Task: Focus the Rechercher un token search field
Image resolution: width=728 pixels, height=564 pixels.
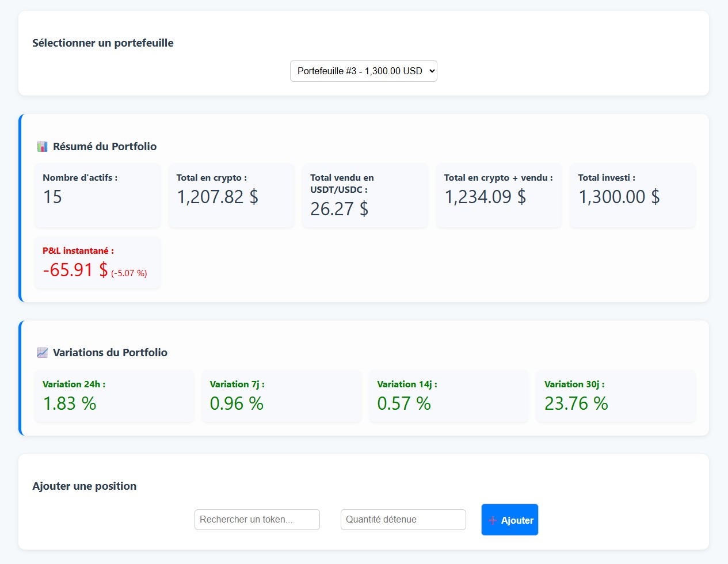Action: coord(257,519)
